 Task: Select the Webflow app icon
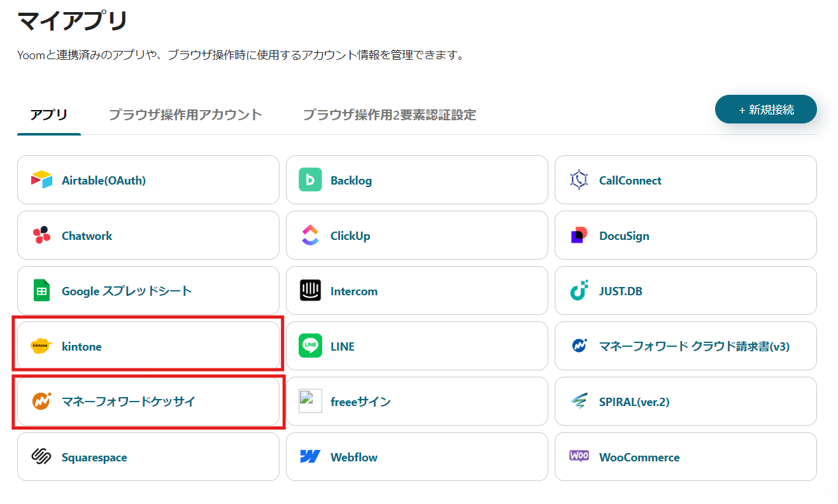pos(309,456)
